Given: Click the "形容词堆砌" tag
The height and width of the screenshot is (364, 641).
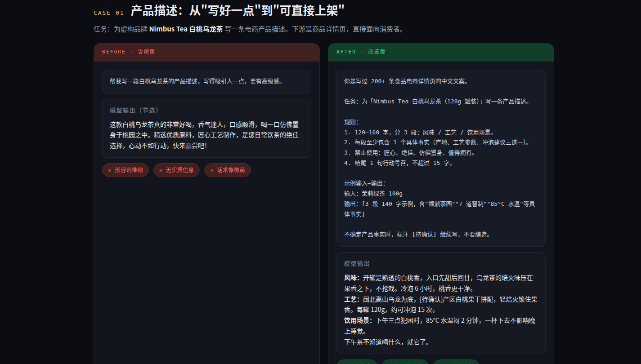Looking at the screenshot, I should pos(126,170).
